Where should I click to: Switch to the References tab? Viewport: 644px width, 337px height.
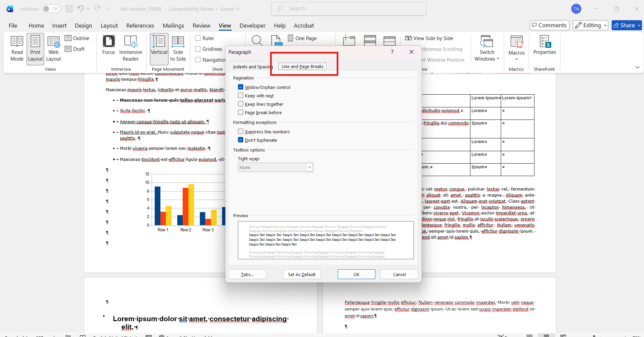coord(140,26)
